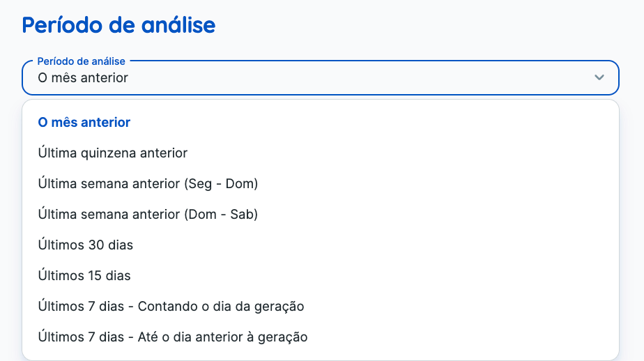Screen dimensions: 644x361
Task: Switch the analysis period to the last 15 days
Action: pos(84,276)
